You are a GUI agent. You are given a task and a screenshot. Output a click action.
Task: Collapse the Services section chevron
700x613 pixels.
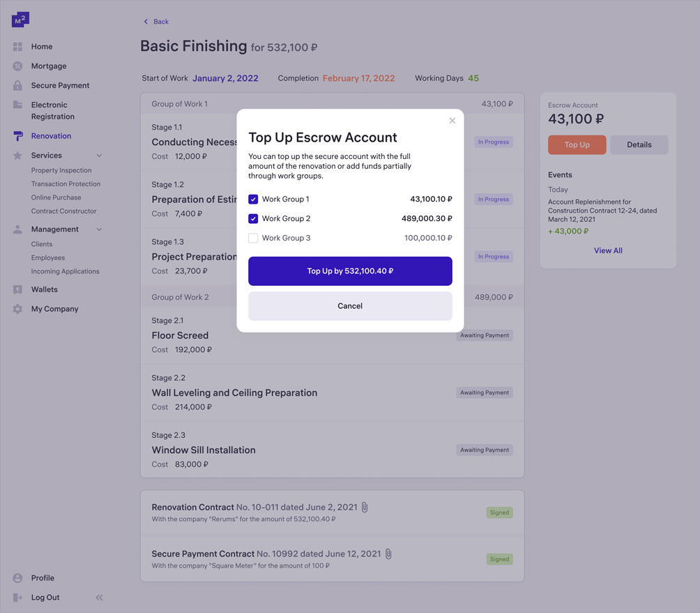(99, 156)
